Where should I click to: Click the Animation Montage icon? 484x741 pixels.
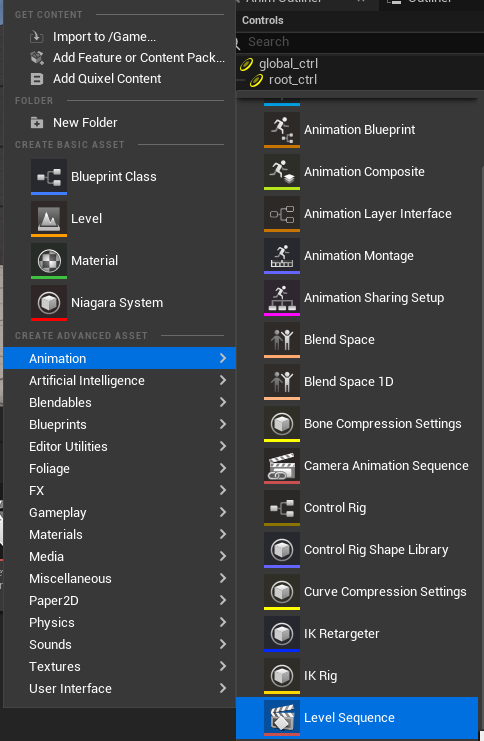[282, 256]
